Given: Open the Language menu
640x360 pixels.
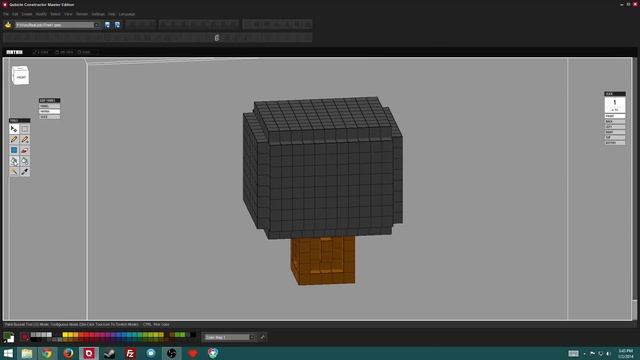Looking at the screenshot, I should (x=127, y=14).
